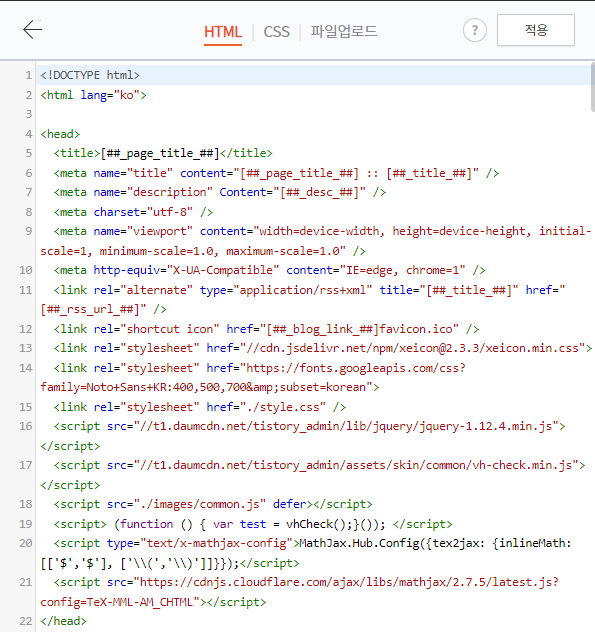Click the vhCheck() function script line

pos(253,524)
